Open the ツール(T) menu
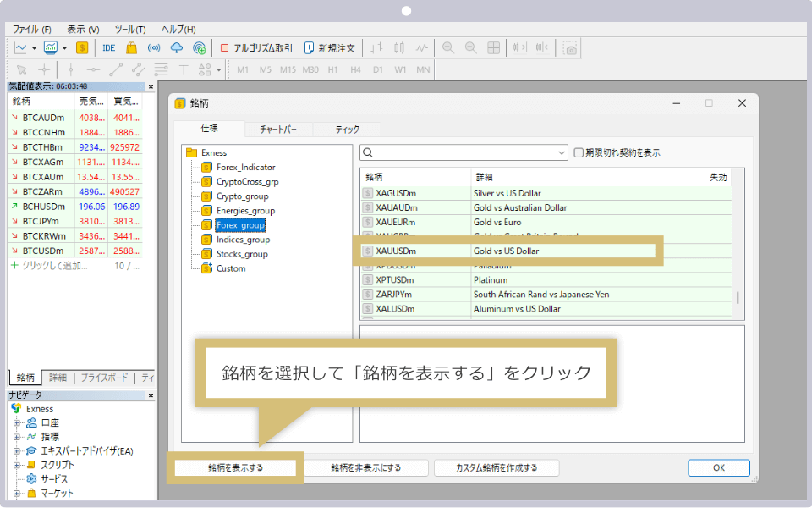The height and width of the screenshot is (508, 812). pos(130,30)
